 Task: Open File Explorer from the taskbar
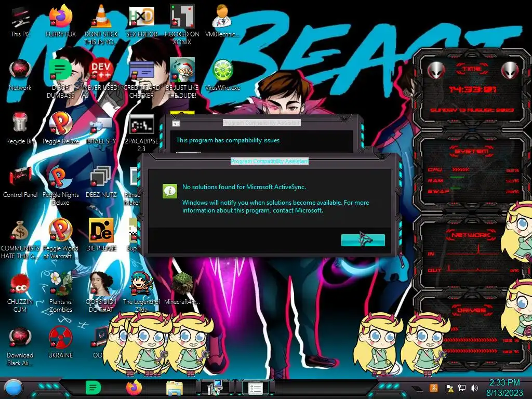click(175, 388)
